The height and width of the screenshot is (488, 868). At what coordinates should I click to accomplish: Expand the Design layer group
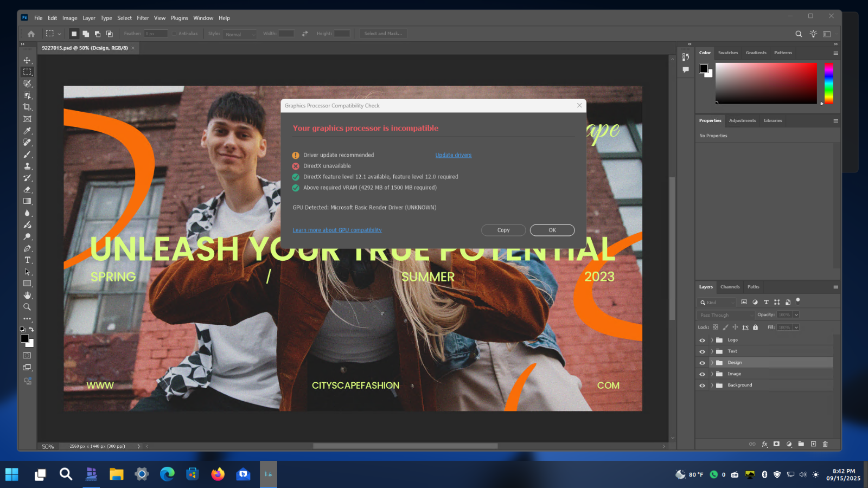tap(712, 363)
